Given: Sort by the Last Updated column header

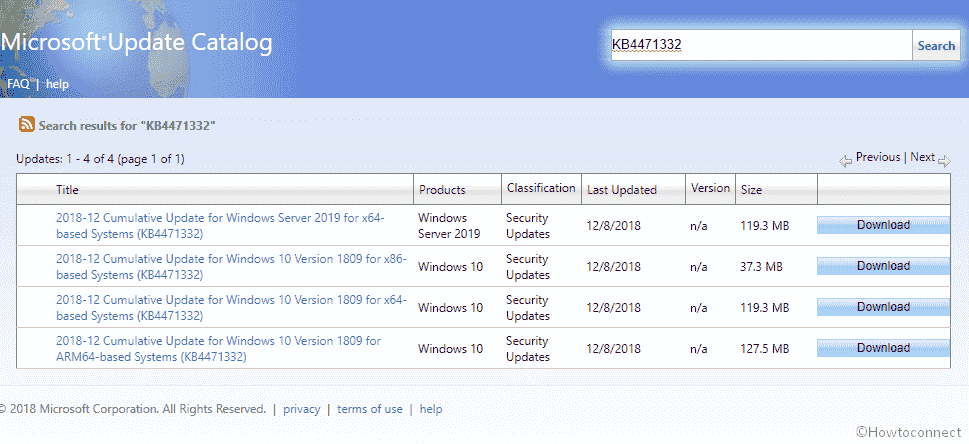Looking at the screenshot, I should [622, 190].
